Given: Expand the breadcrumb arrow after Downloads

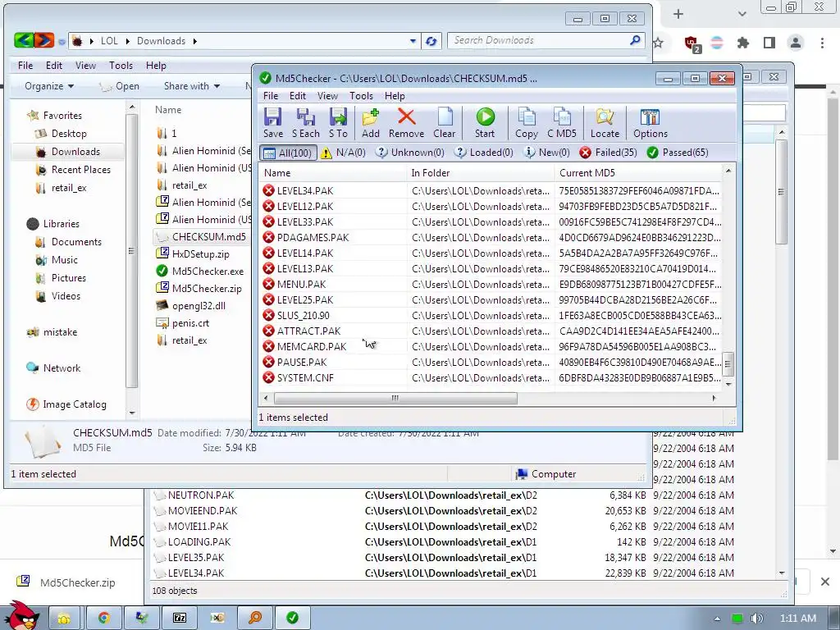Looking at the screenshot, I should tap(194, 41).
